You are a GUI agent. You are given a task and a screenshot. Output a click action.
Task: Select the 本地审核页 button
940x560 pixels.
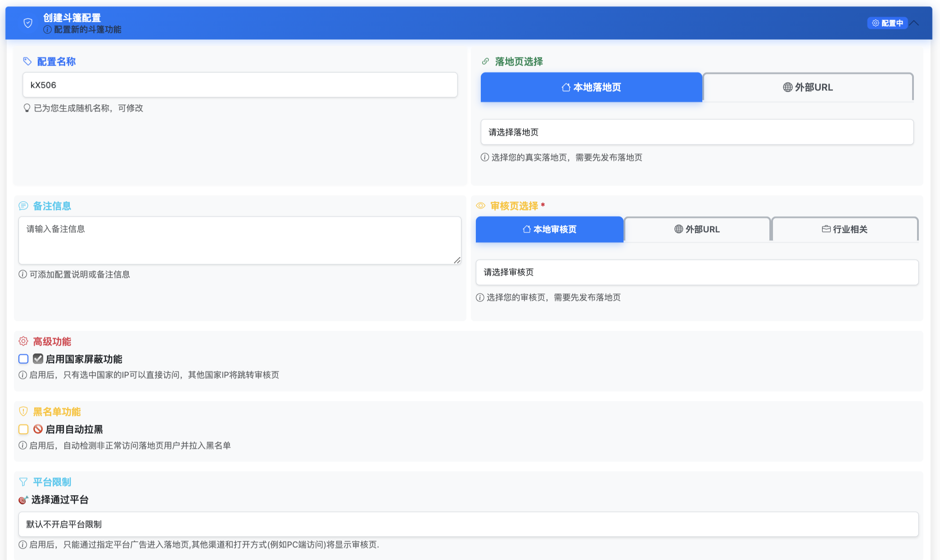coord(549,229)
